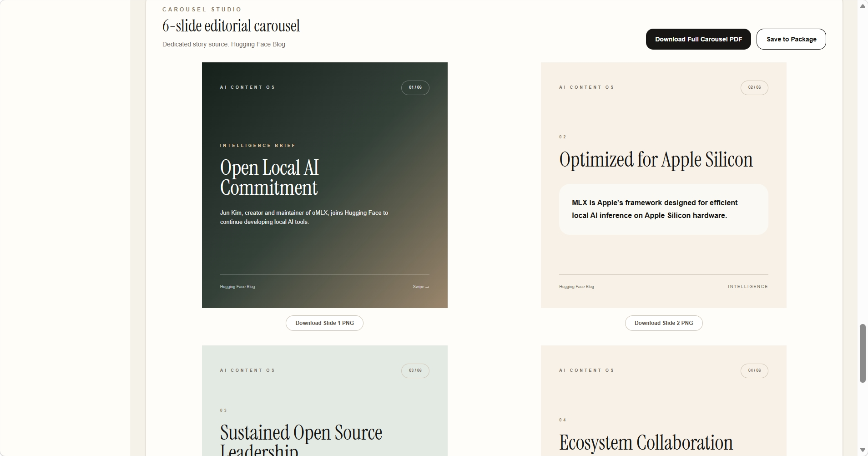The height and width of the screenshot is (456, 868).
Task: Click AI CONTENT OS label on slide 4
Action: click(586, 370)
